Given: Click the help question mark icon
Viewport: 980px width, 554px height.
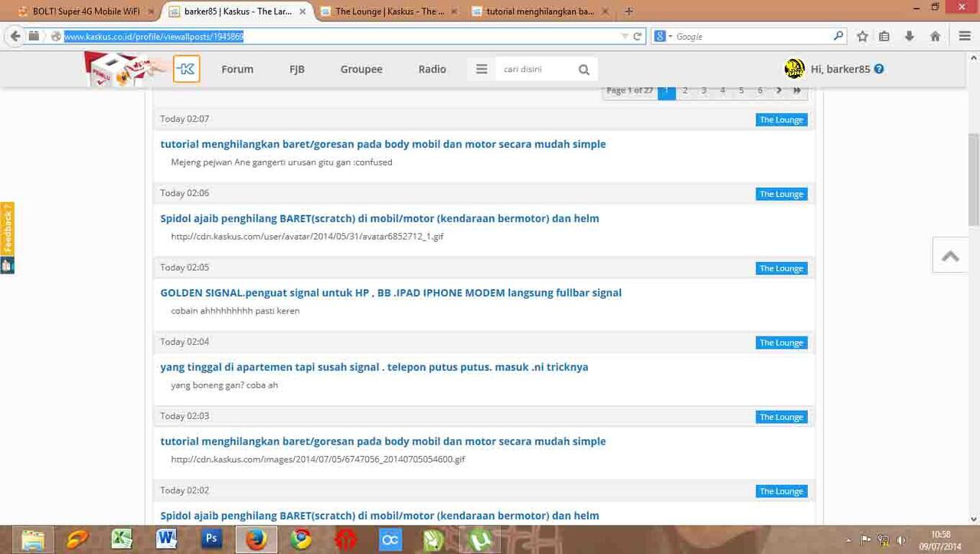Looking at the screenshot, I should coord(879,69).
